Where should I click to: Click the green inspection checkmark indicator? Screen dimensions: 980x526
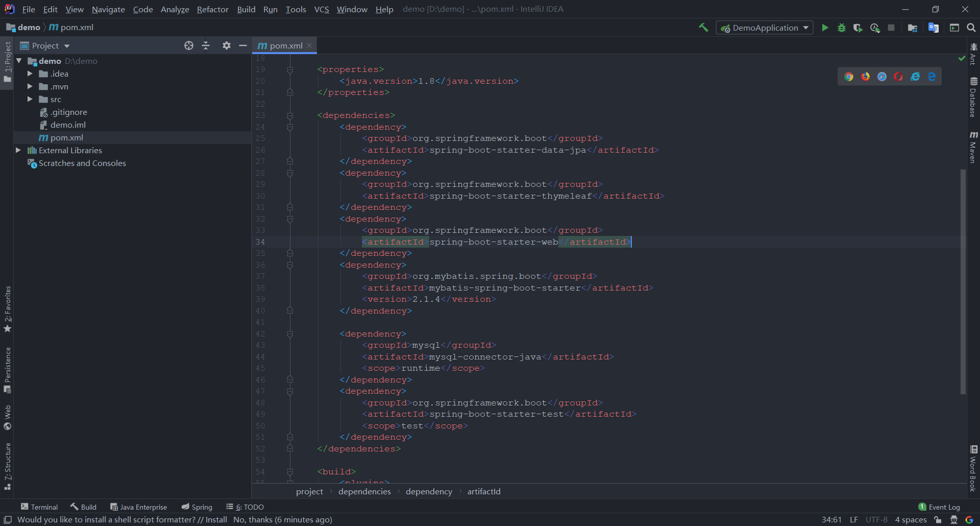[962, 59]
